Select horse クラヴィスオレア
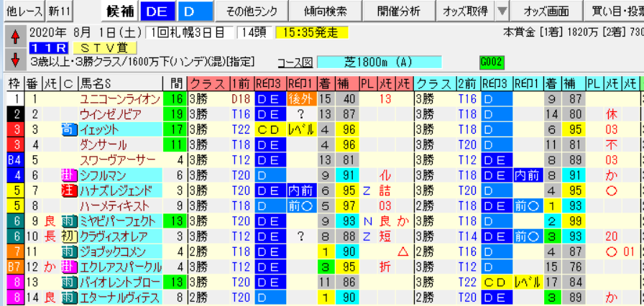The width and height of the screenshot is (644, 306). click(119, 236)
